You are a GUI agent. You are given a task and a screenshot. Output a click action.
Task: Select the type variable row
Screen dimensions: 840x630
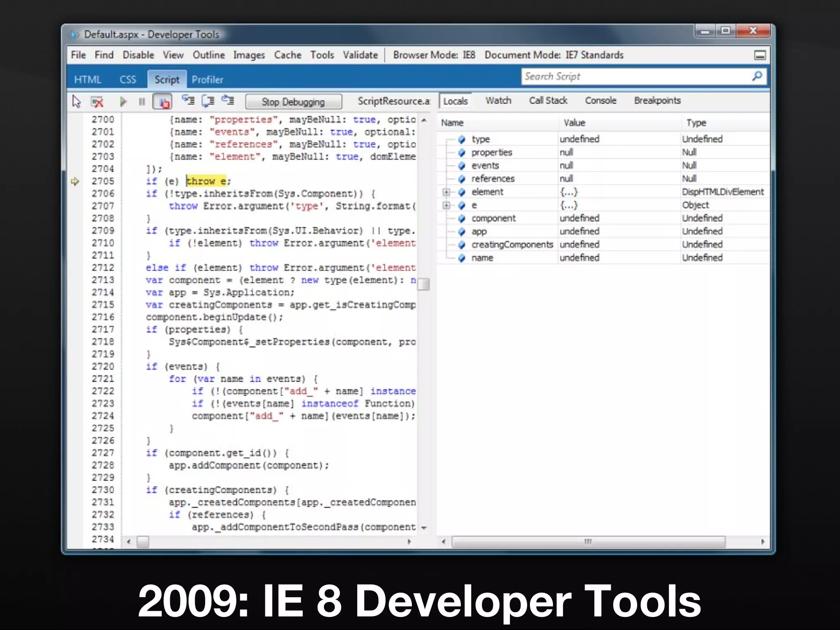[x=603, y=139]
